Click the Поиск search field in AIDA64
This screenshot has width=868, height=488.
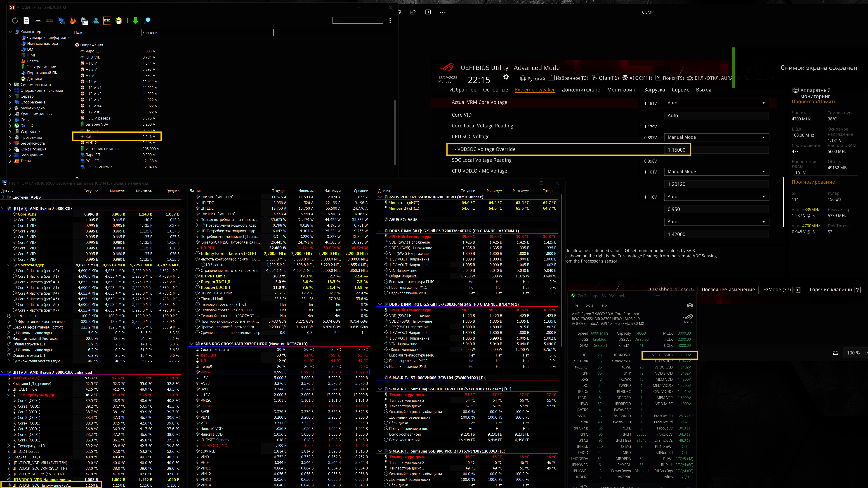click(358, 21)
